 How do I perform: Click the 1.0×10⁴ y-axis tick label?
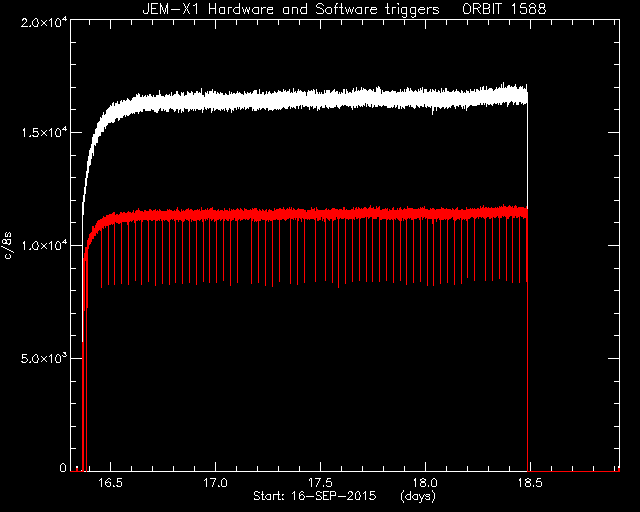click(x=44, y=245)
